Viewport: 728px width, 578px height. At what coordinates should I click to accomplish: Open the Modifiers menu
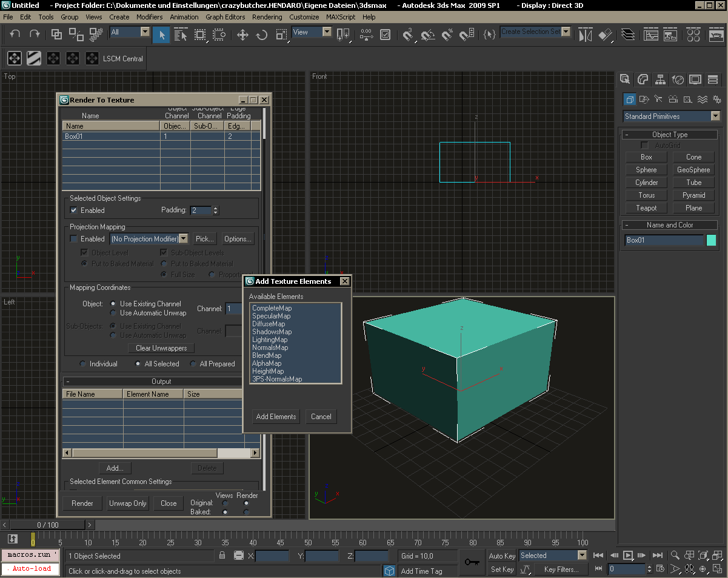[149, 17]
